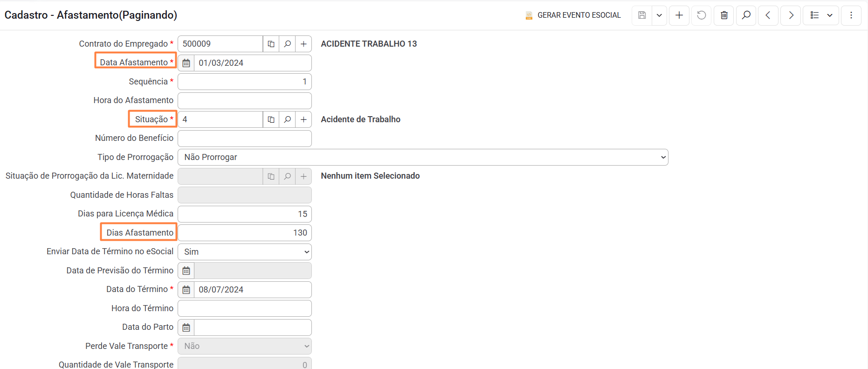Click the GERAR EVENTO ESOCIAL button
The image size is (868, 369).
573,15
